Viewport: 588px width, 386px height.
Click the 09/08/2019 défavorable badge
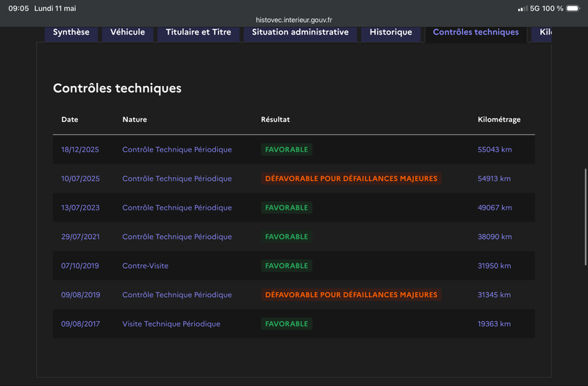(351, 295)
